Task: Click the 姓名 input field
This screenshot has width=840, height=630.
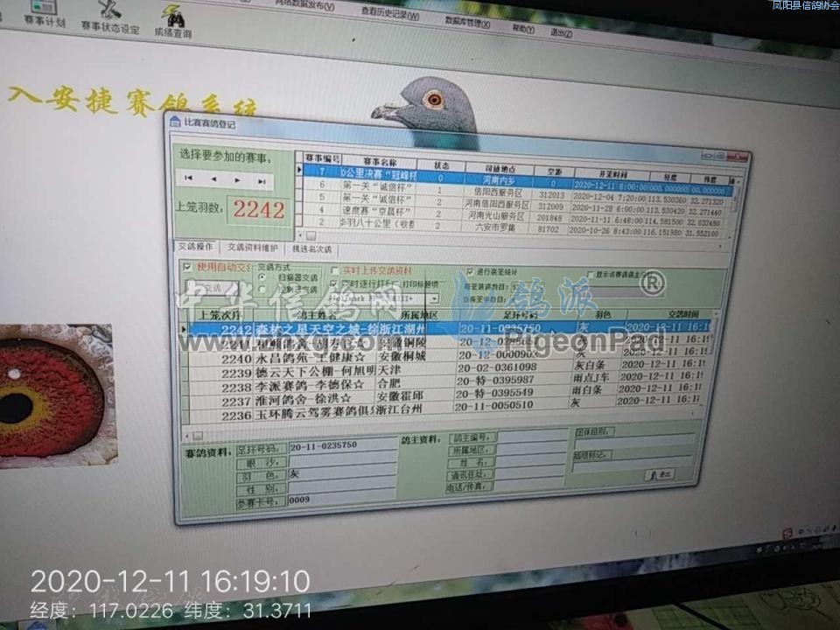Action: point(530,461)
